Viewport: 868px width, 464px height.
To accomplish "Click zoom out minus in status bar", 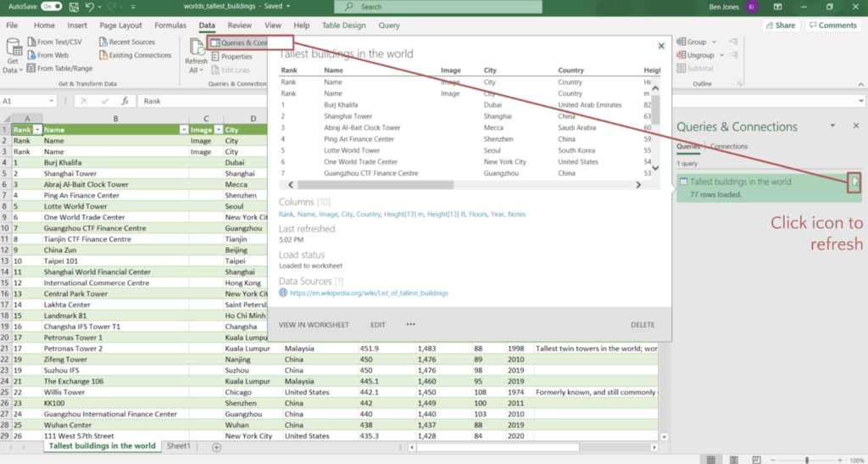I will (x=772, y=460).
